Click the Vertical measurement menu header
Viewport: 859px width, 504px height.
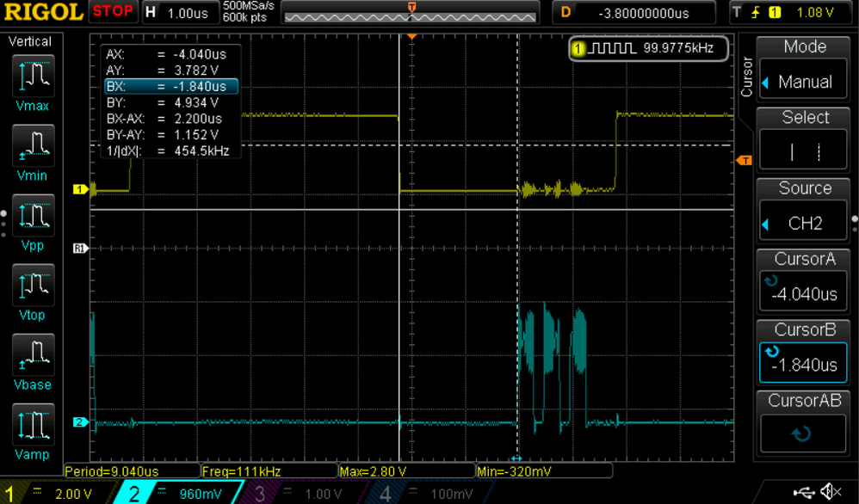pos(30,41)
